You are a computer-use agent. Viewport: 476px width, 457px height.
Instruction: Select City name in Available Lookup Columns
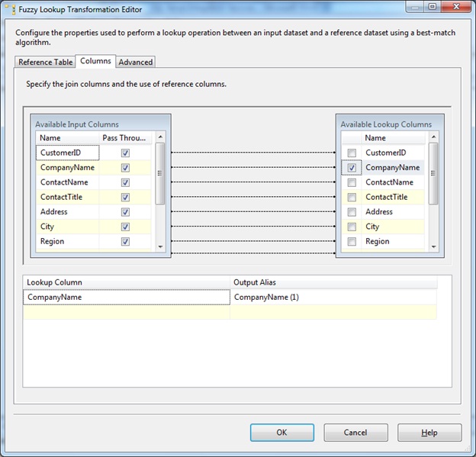click(x=393, y=227)
